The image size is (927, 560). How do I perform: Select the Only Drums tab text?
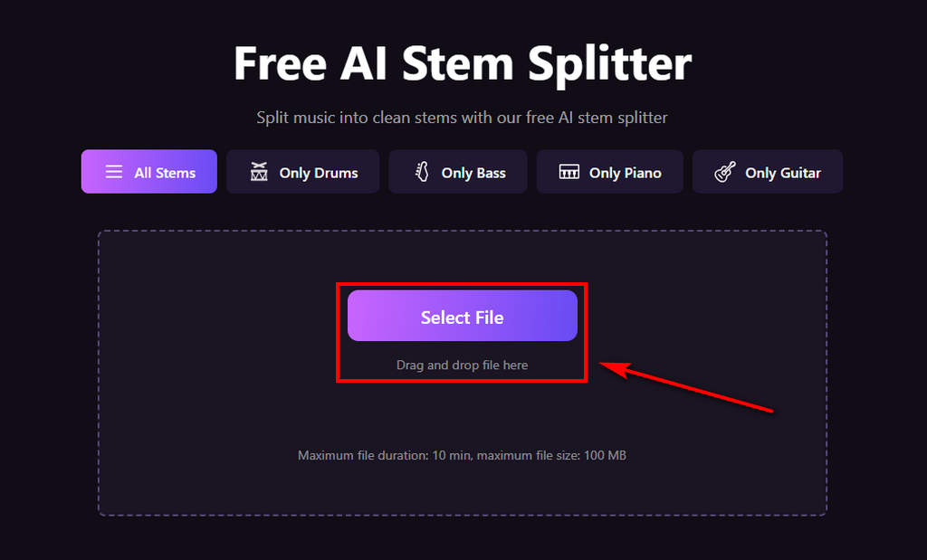(319, 173)
